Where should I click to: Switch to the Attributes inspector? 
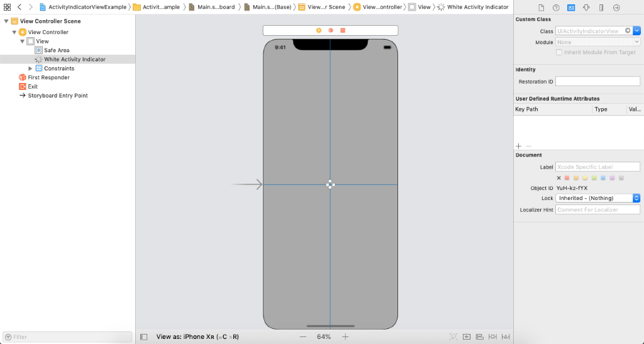[x=586, y=8]
